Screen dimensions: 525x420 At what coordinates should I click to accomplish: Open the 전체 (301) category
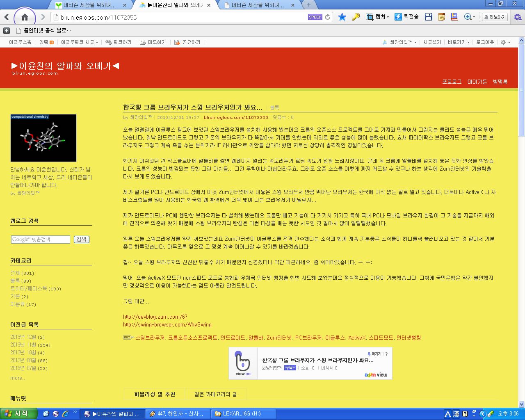click(x=22, y=273)
